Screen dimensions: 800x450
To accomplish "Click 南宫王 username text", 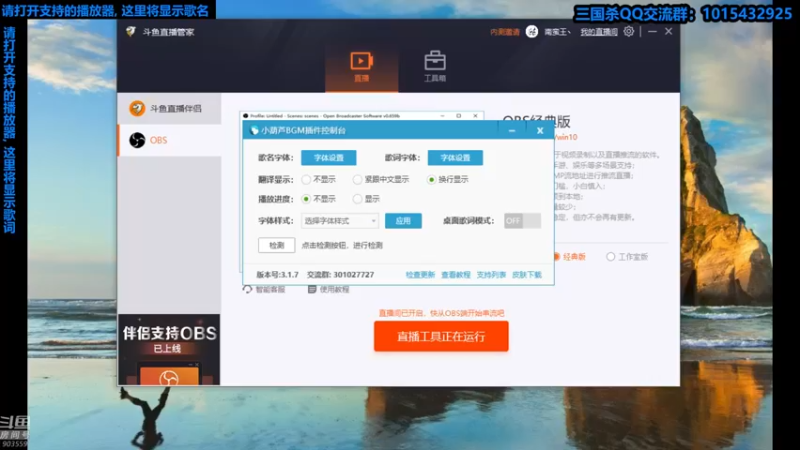I will (x=557, y=32).
